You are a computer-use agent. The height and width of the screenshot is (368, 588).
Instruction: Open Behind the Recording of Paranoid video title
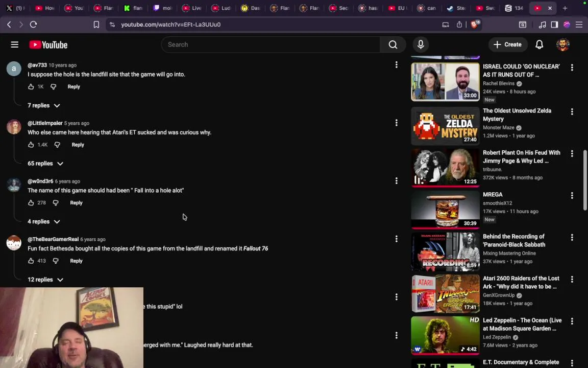[514, 241]
